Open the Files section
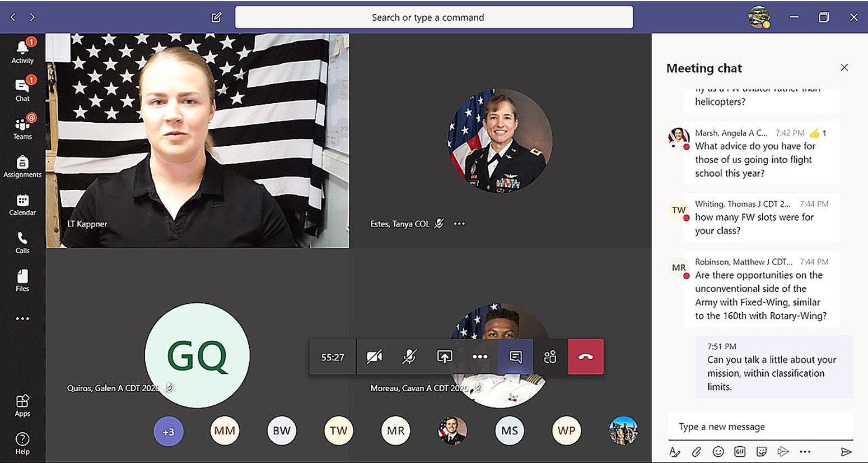868x463 pixels. pos(22,280)
